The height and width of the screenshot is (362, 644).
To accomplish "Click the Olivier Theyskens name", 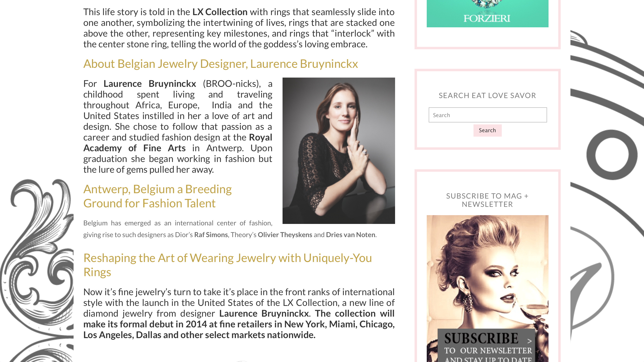I will pyautogui.click(x=285, y=235).
